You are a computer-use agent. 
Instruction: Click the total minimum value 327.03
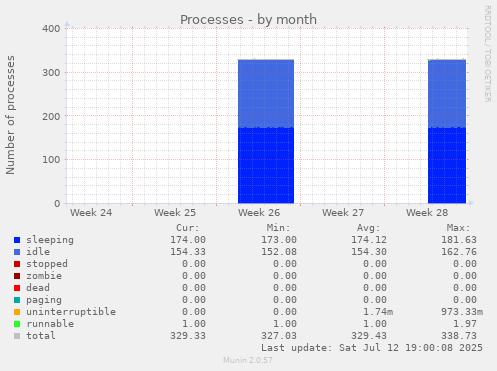click(x=279, y=336)
